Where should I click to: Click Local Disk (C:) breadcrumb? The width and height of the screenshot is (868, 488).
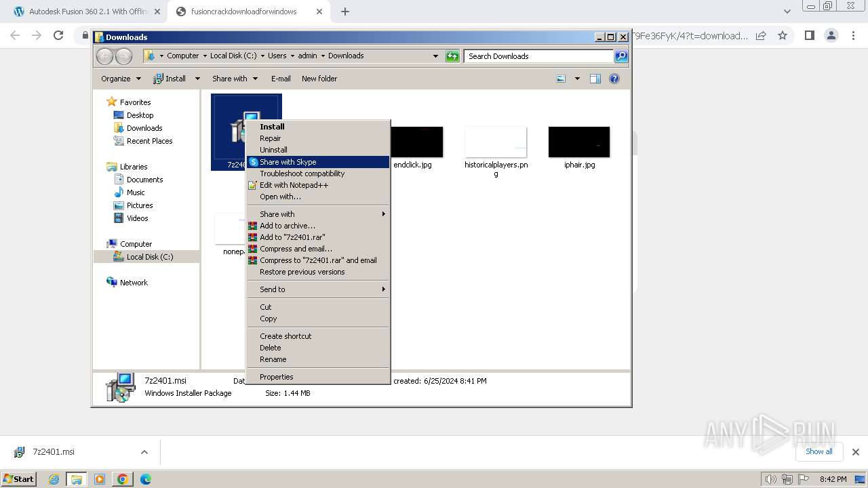coord(233,56)
